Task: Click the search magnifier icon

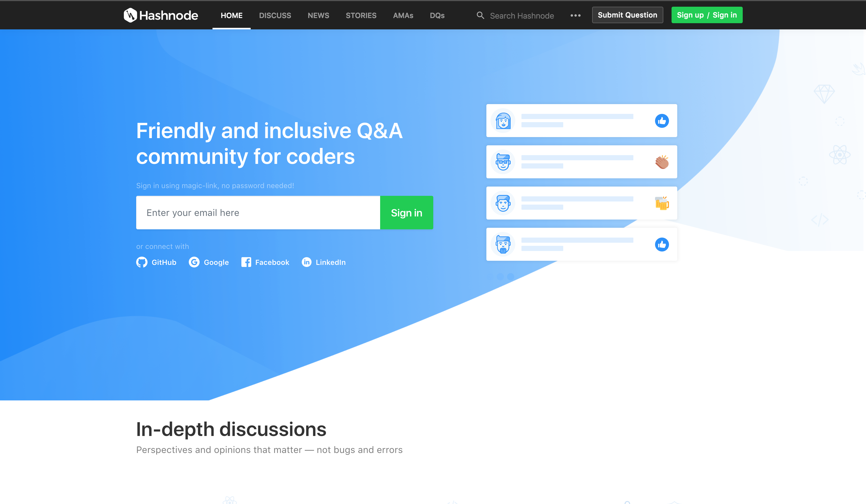Action: pos(480,15)
